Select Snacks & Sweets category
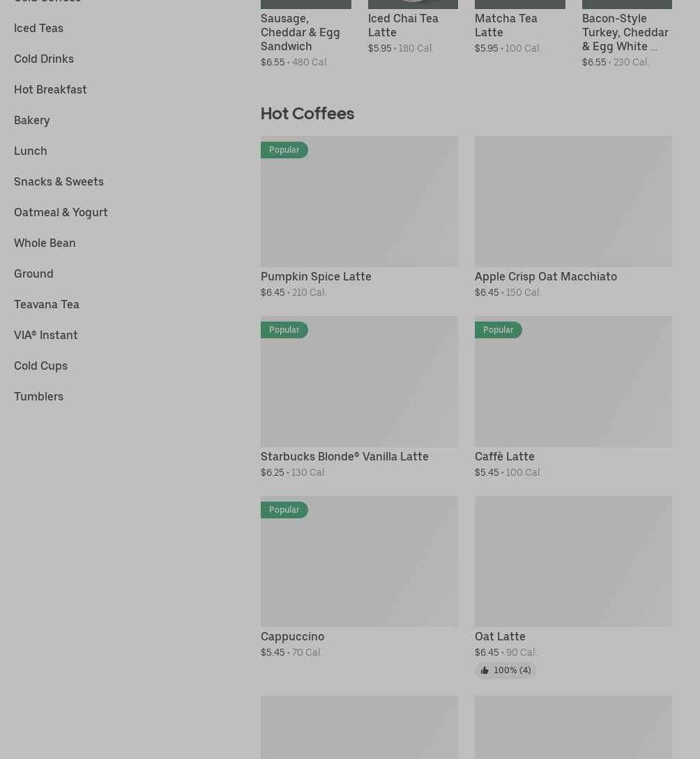 (x=59, y=181)
